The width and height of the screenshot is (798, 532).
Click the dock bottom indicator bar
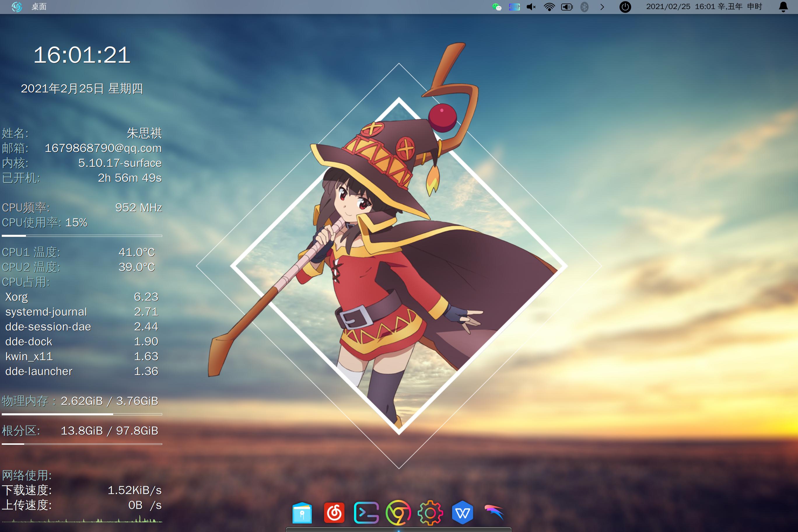398,530
